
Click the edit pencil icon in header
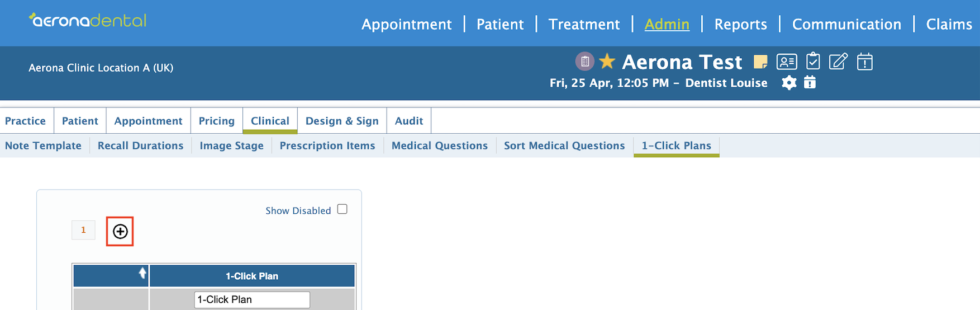[838, 61]
